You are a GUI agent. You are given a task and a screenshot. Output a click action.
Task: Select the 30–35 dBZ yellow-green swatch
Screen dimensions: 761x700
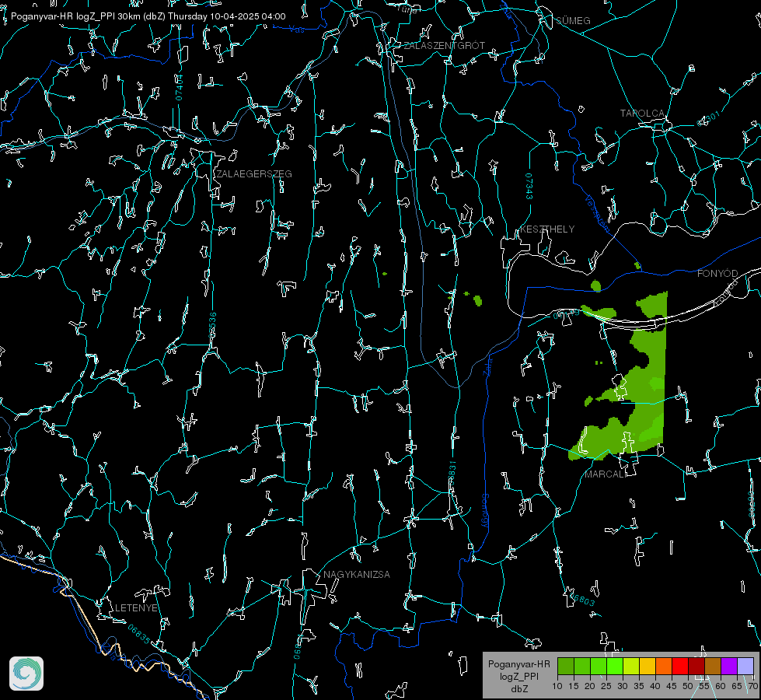631,666
